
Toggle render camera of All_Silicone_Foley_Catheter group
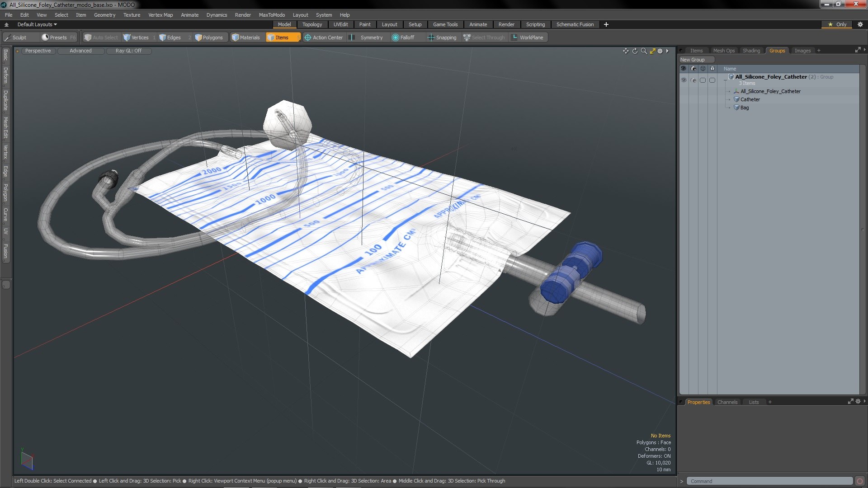[x=693, y=80]
